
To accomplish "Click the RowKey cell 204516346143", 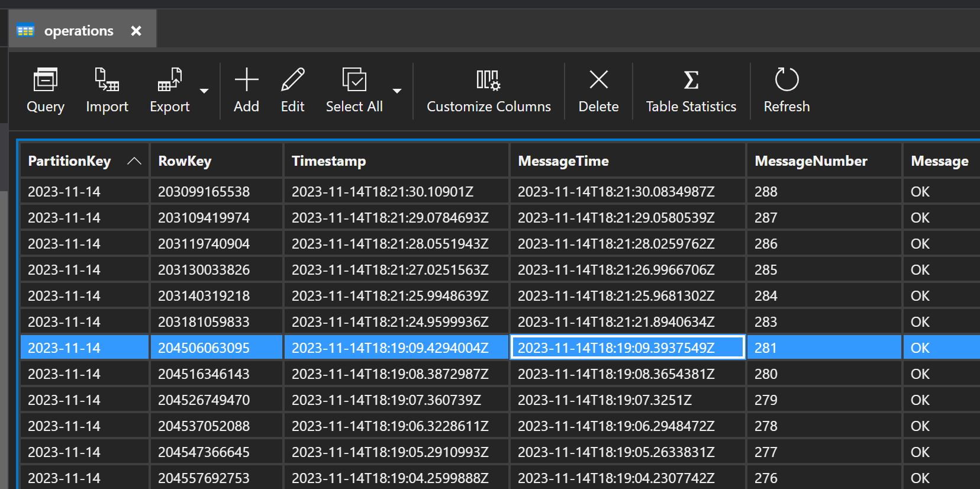I will pyautogui.click(x=204, y=374).
